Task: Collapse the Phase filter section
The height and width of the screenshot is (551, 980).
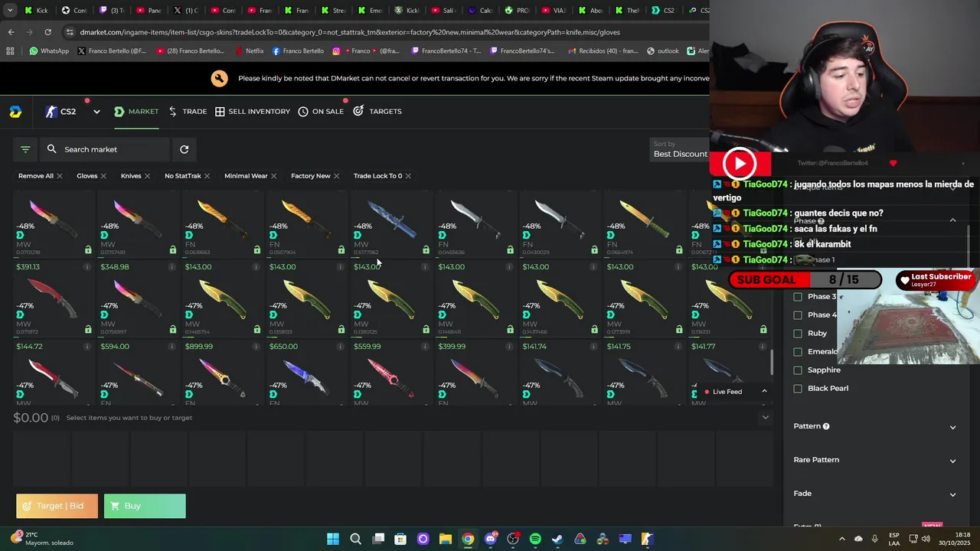Action: [x=952, y=220]
